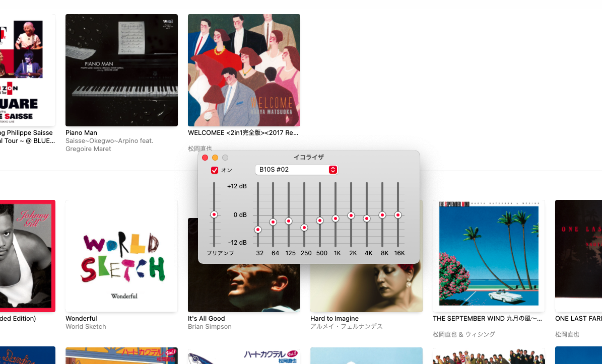This screenshot has width=602, height=364.
Task: Click the 16K band slider knob
Action: click(398, 215)
